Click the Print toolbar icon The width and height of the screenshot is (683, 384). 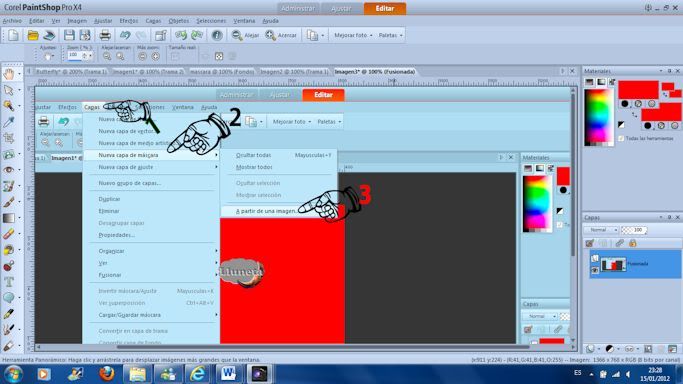tap(105, 35)
